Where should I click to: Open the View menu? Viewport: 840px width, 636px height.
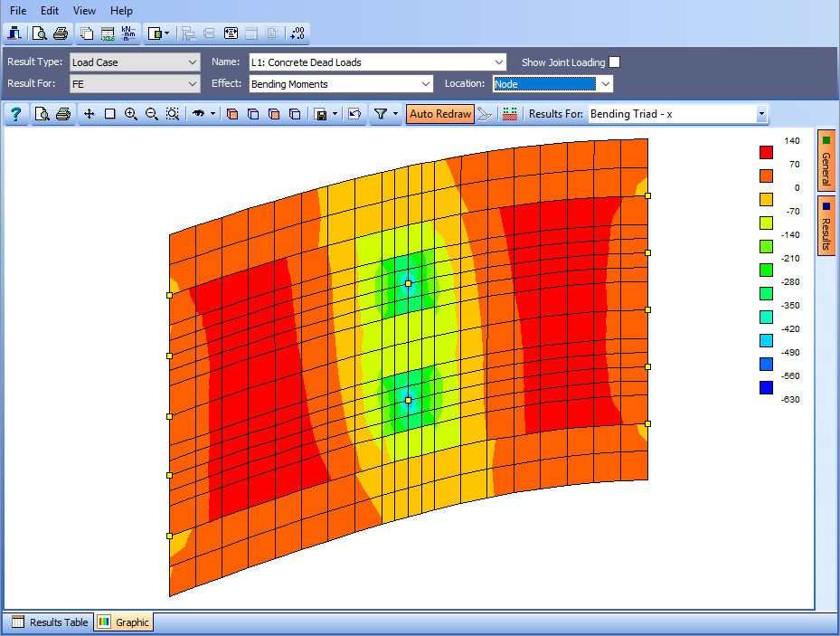84,11
